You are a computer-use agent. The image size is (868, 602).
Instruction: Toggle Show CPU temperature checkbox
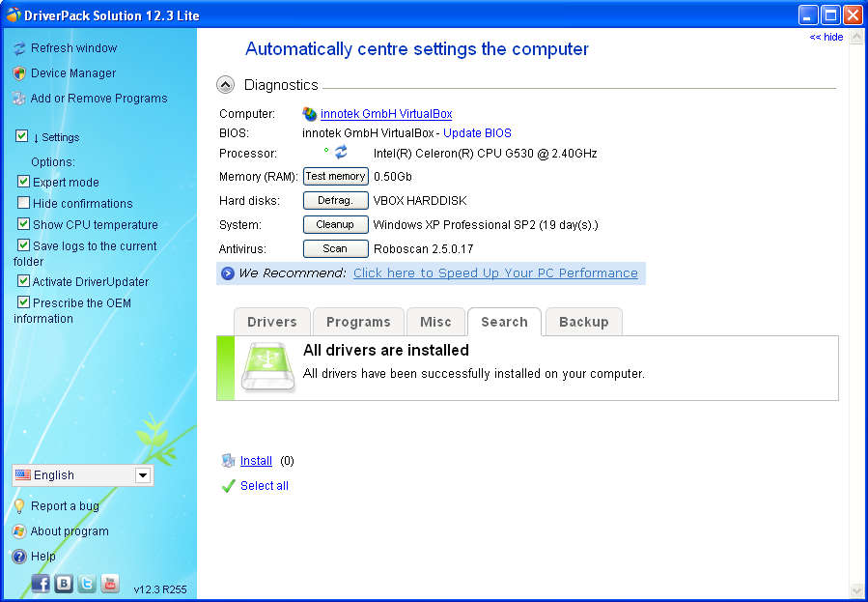point(23,224)
